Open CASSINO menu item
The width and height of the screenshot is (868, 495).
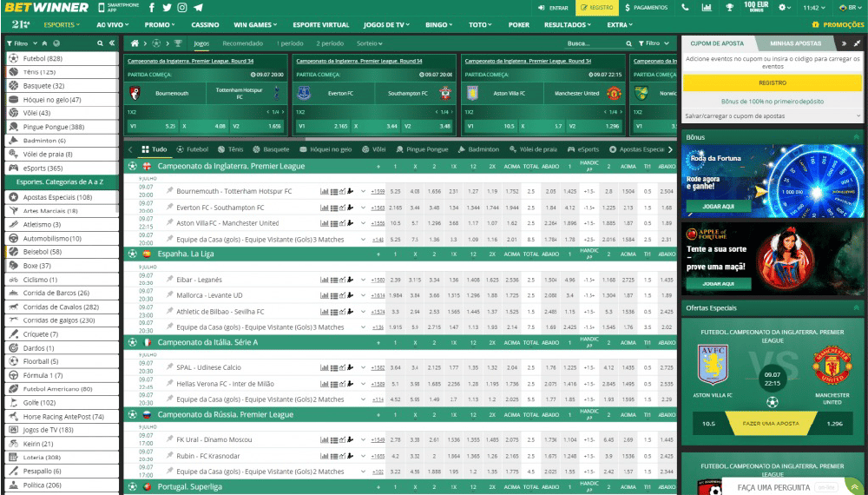[x=205, y=25]
